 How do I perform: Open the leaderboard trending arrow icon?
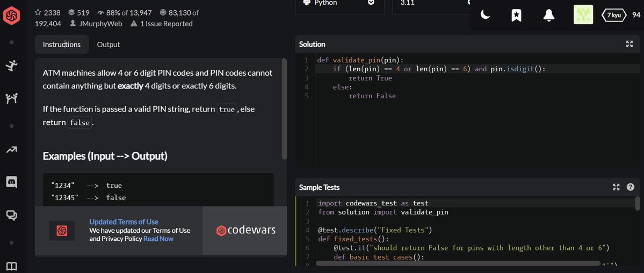pos(11,150)
